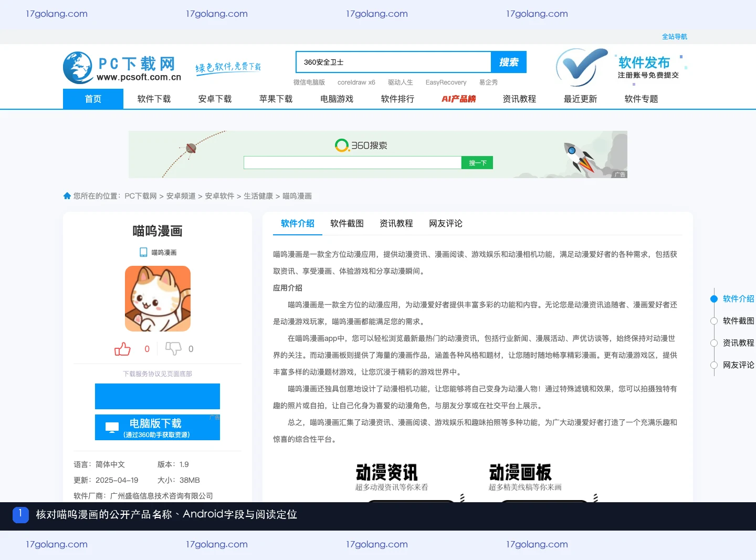Click the 全站导航 link
The image size is (756, 560).
point(675,37)
